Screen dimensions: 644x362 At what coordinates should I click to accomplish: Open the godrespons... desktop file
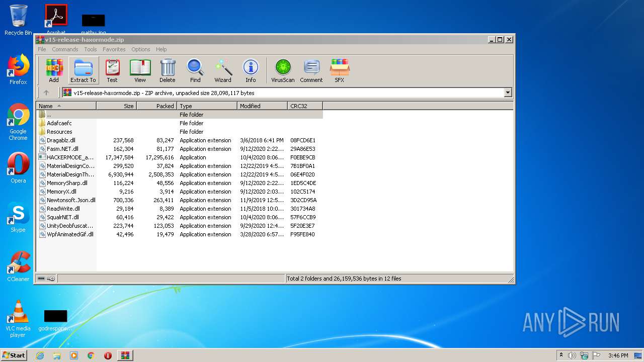click(55, 320)
